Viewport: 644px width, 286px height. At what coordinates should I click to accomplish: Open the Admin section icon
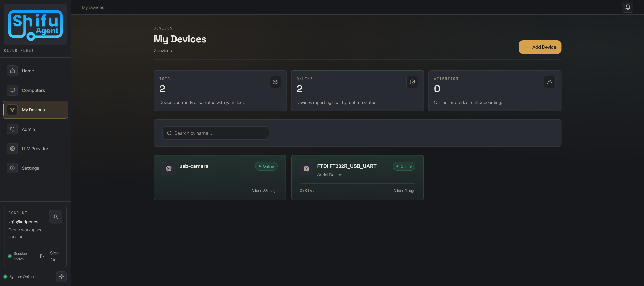pyautogui.click(x=12, y=129)
